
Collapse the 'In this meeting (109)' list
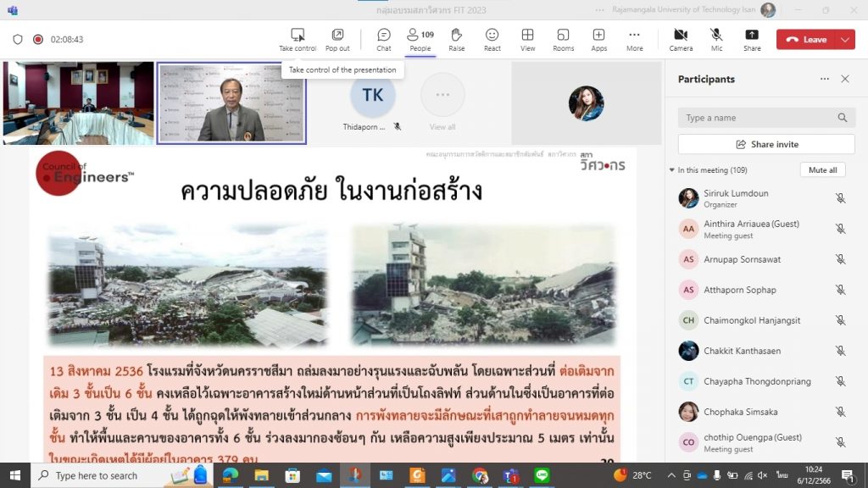click(672, 170)
